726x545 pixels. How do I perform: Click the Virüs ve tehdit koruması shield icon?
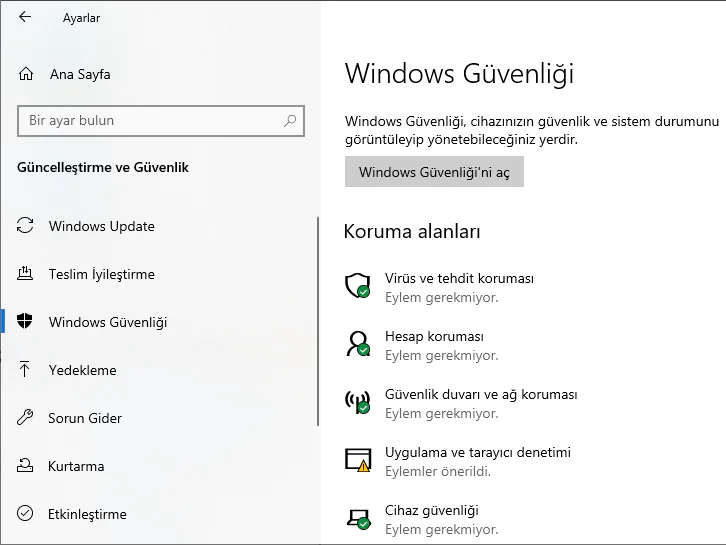357,285
